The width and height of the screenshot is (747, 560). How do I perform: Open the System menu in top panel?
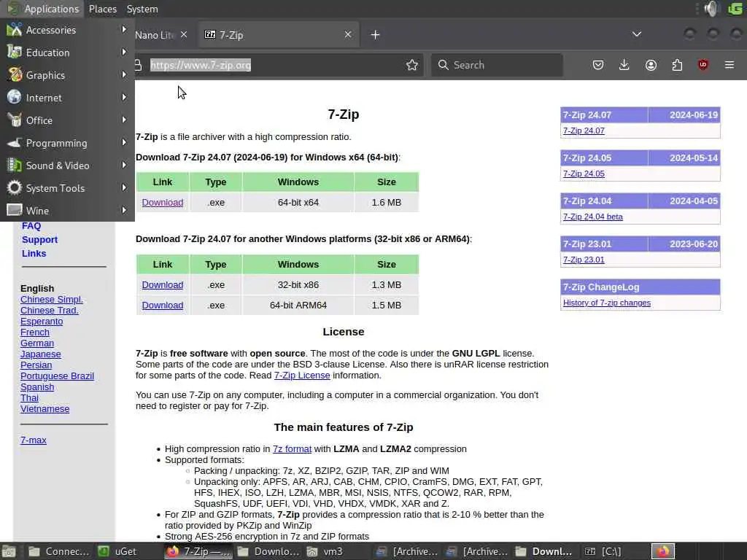142,9
